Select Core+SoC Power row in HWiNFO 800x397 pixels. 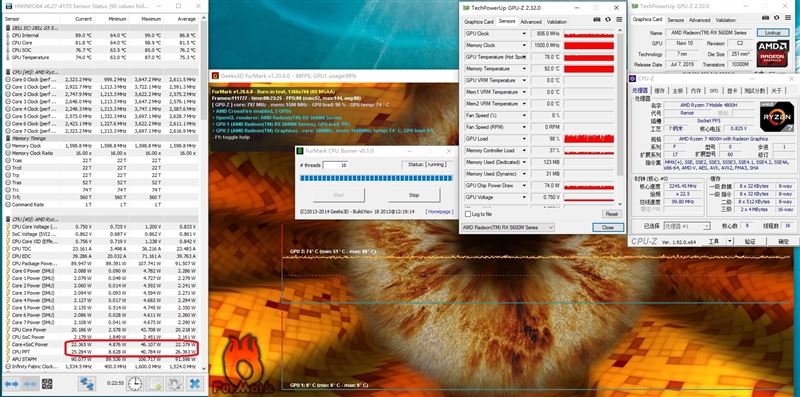pyautogui.click(x=101, y=344)
